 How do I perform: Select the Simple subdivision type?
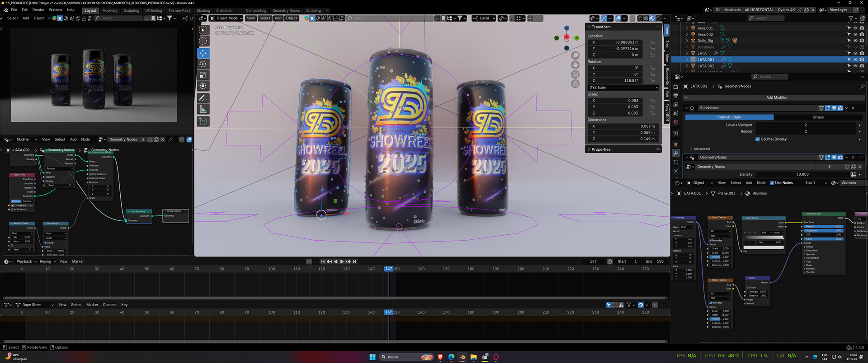pos(818,117)
